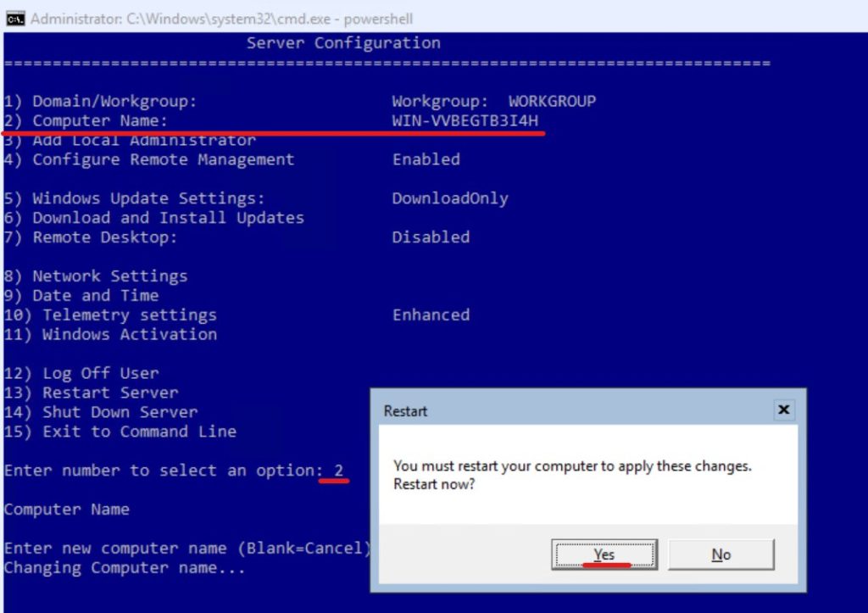The image size is (868, 613).
Task: Click Download and Install Updates line
Action: pos(153,218)
